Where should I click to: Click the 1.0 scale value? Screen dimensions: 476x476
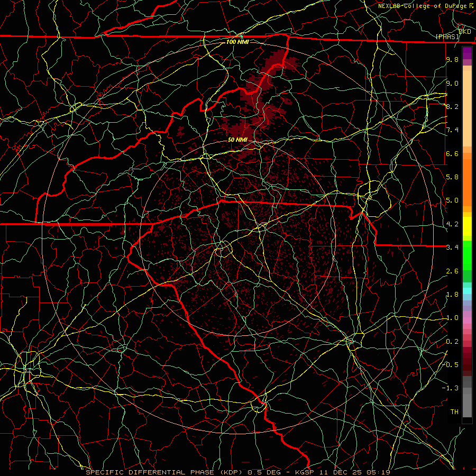452,318
